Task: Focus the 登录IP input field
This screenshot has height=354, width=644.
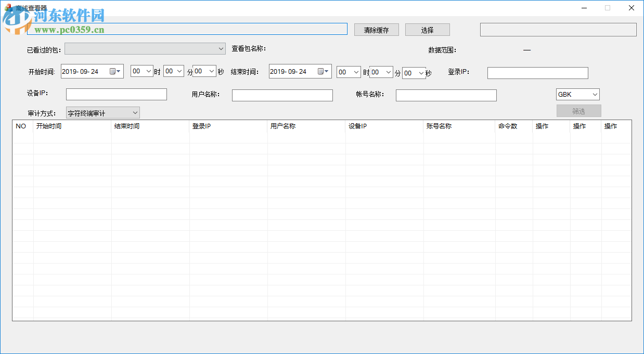Action: 538,73
